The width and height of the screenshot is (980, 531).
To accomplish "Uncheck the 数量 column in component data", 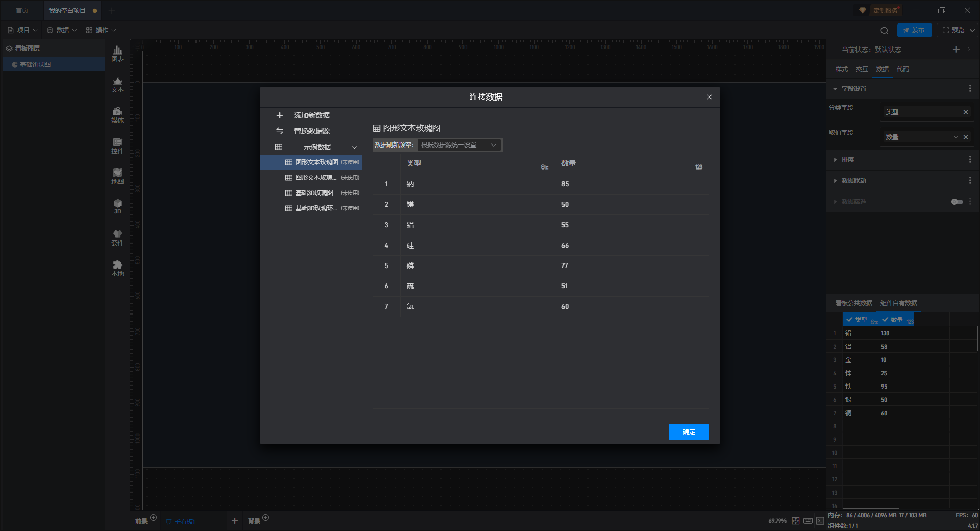I will 885,320.
